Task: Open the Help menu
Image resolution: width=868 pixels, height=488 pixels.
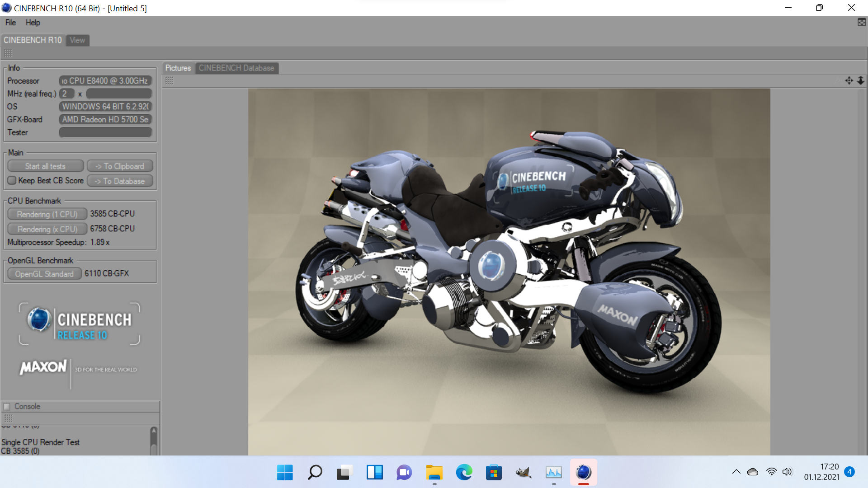Action: (x=33, y=23)
